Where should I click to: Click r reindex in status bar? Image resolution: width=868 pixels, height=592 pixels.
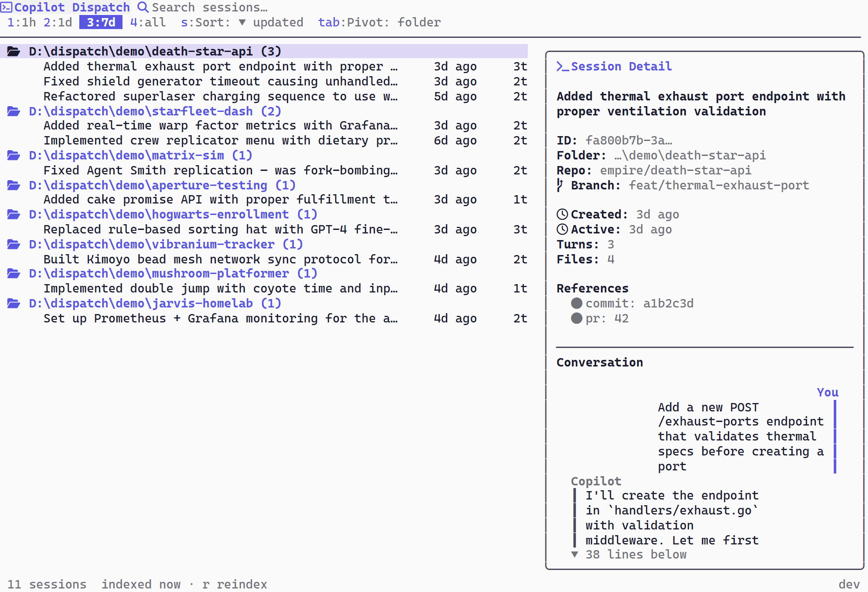[234, 585]
